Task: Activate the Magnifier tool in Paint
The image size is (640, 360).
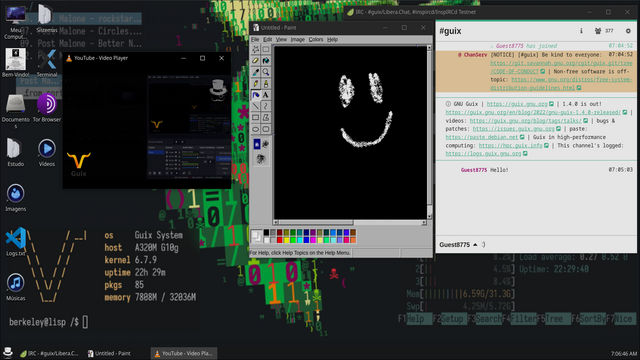Action: pos(266,72)
